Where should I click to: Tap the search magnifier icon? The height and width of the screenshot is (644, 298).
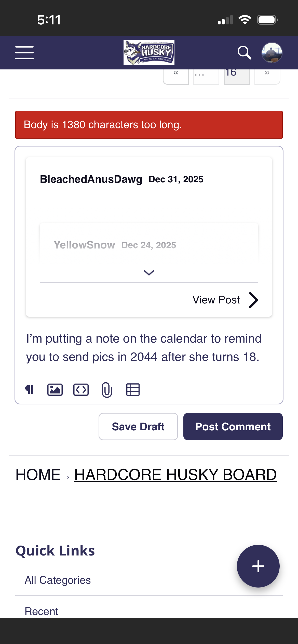244,53
